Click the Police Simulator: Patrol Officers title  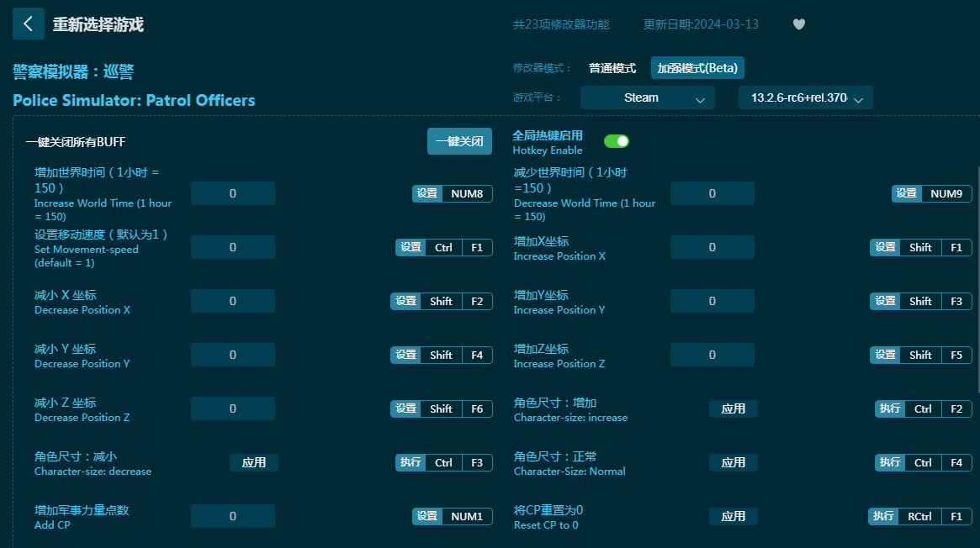[x=134, y=101]
